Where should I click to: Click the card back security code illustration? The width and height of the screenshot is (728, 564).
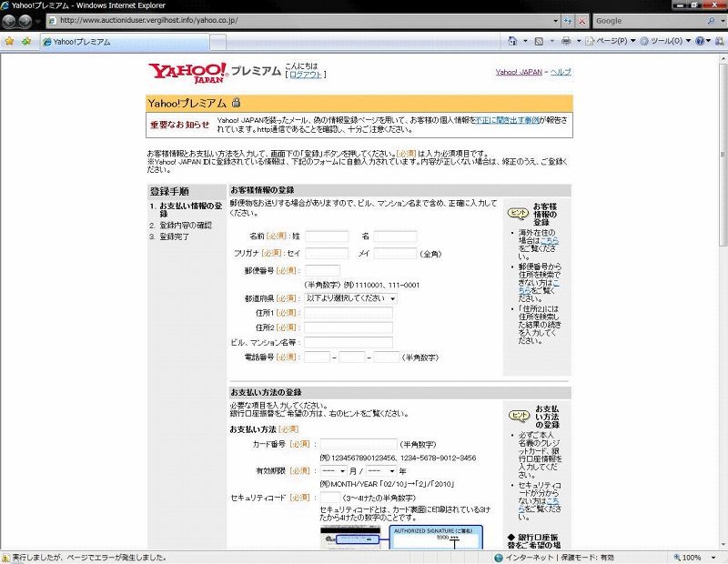pos(401,538)
